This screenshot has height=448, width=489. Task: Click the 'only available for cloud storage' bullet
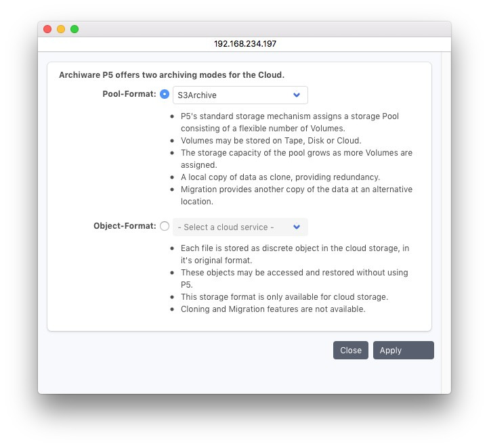(284, 297)
